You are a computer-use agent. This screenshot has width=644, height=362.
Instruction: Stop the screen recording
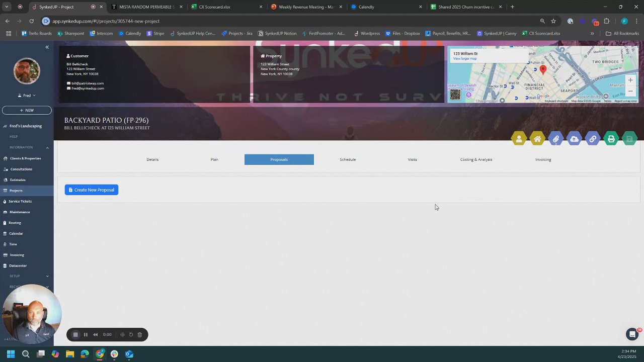tap(75, 334)
